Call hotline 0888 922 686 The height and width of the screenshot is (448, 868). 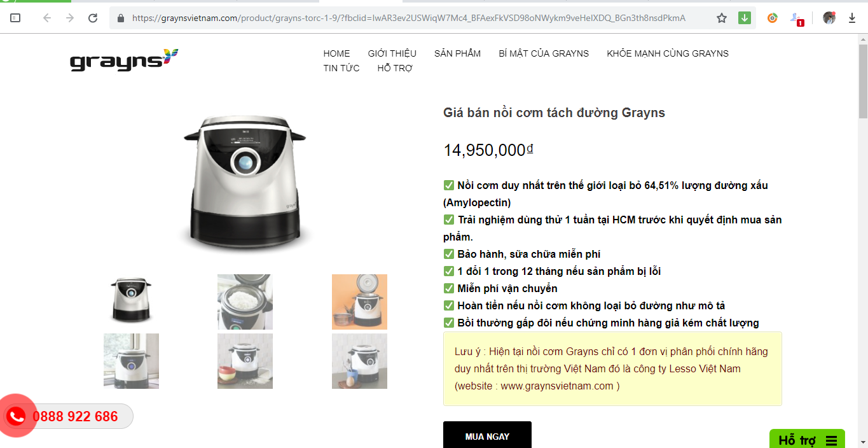[75, 416]
